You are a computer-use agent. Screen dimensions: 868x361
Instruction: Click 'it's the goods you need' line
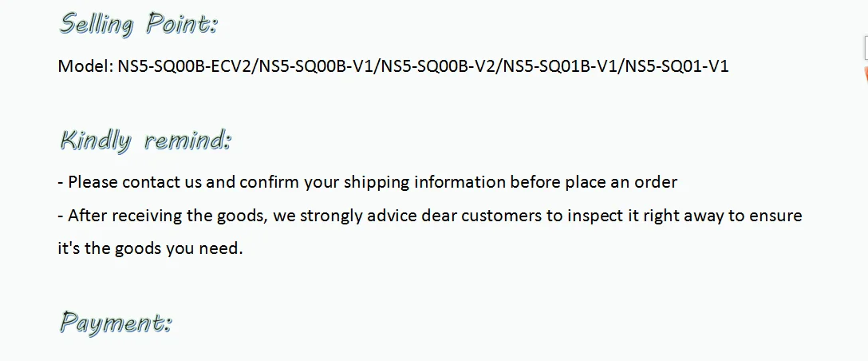pyautogui.click(x=150, y=248)
